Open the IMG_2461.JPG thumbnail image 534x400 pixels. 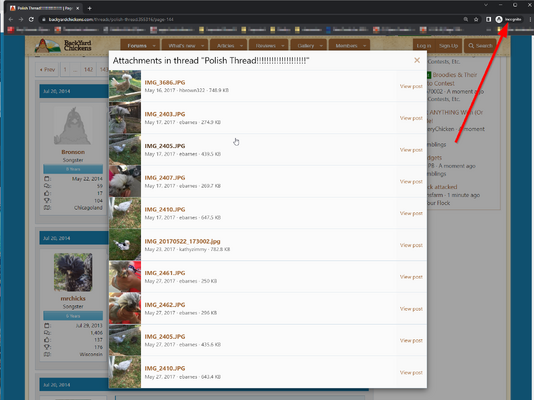[x=125, y=276]
